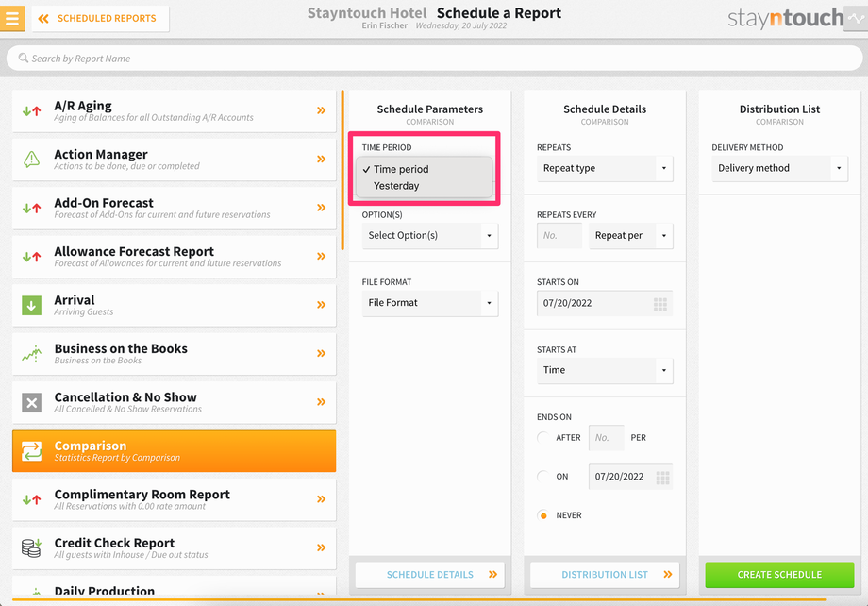Click the Add-On Forecast arrows icon
Viewport: 868px width, 606px height.
pyautogui.click(x=31, y=209)
